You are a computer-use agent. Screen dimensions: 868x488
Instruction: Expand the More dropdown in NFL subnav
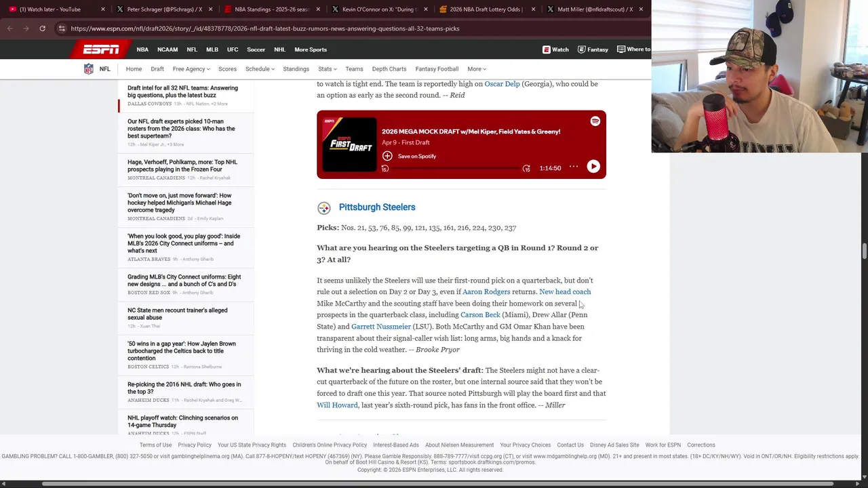pos(476,69)
